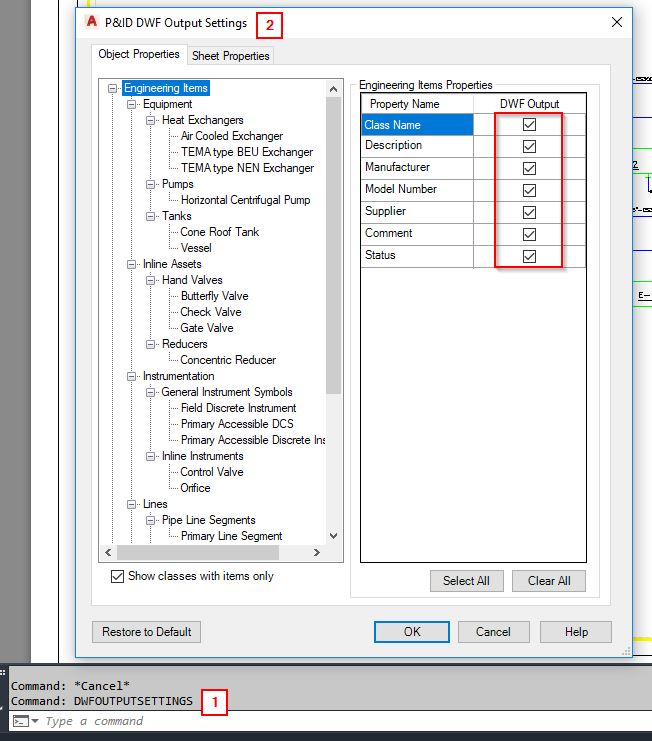Collapse the Inline Instruments node
Screen dimensions: 652x741
[x=150, y=456]
